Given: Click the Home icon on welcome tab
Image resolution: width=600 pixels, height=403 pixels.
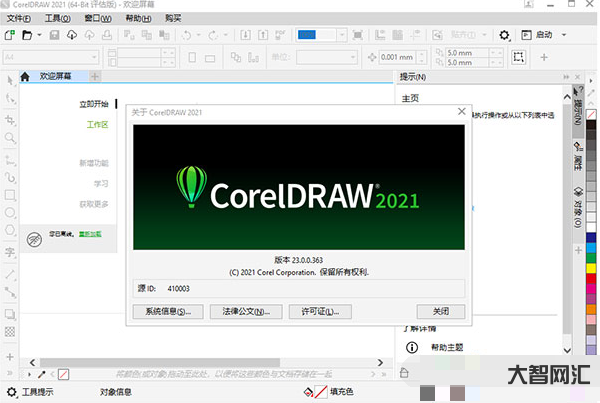Looking at the screenshot, I should pyautogui.click(x=25, y=76).
